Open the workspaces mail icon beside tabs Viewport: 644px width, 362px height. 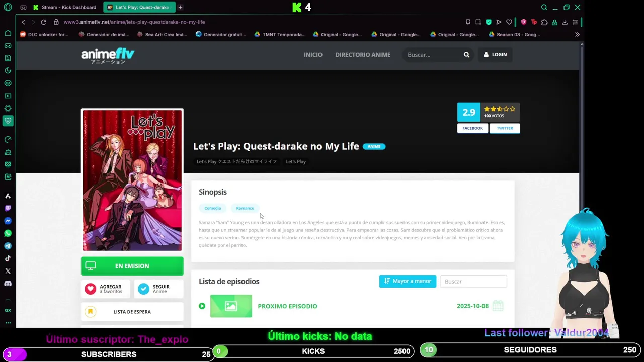click(x=23, y=7)
